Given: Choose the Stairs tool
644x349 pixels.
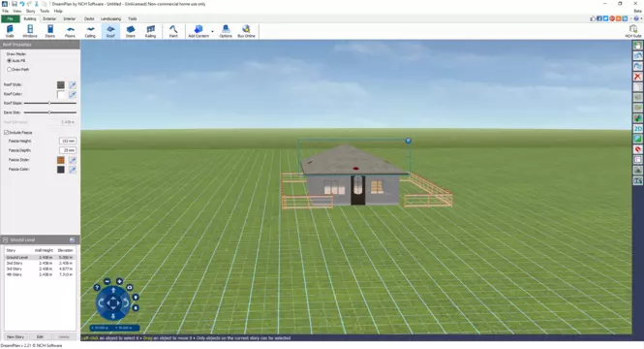Looking at the screenshot, I should click(x=130, y=31).
